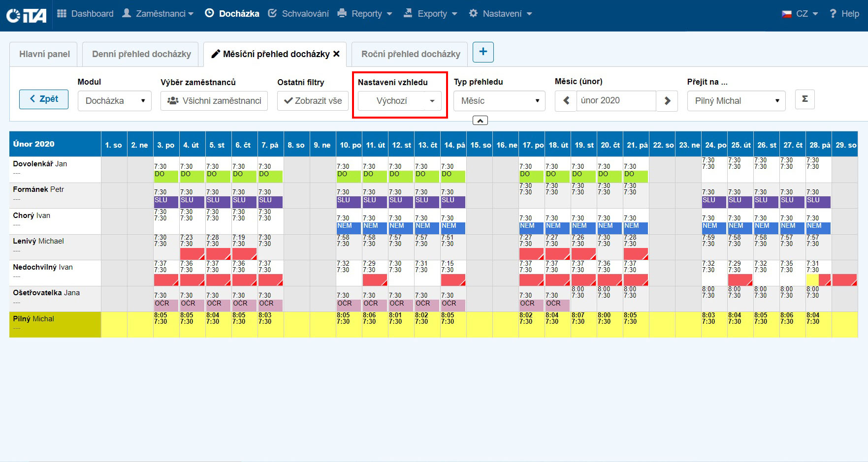Add a new tab with plus button
This screenshot has height=462, width=868.
click(x=483, y=52)
